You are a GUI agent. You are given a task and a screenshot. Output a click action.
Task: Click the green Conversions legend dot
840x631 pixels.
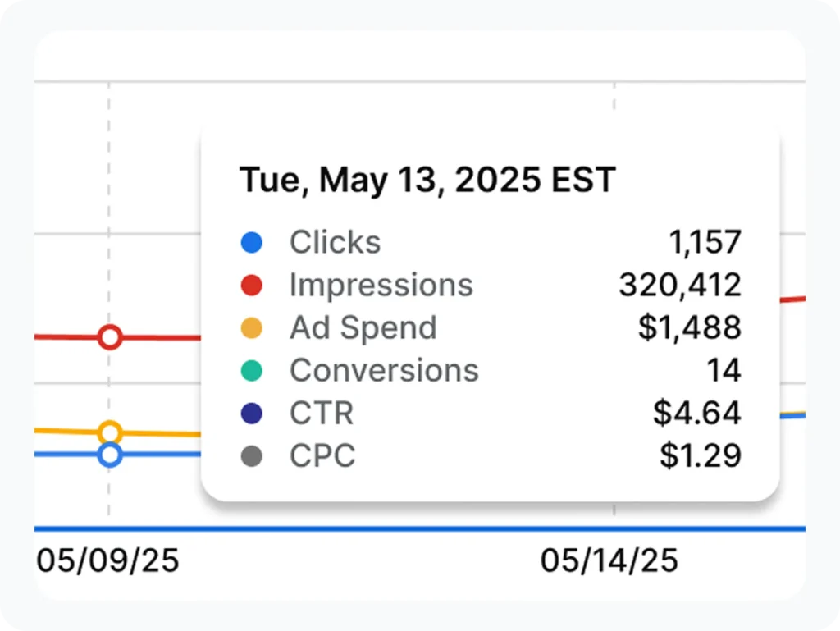pyautogui.click(x=251, y=371)
